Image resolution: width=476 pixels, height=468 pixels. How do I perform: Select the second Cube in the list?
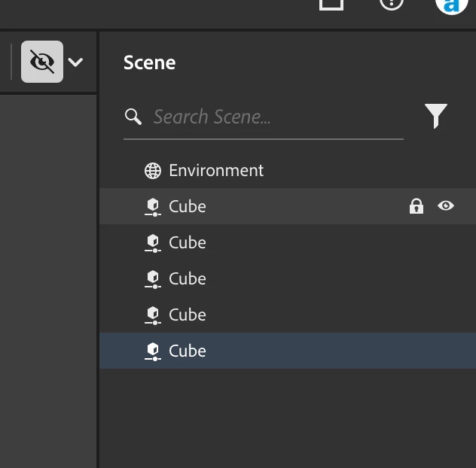(x=188, y=242)
